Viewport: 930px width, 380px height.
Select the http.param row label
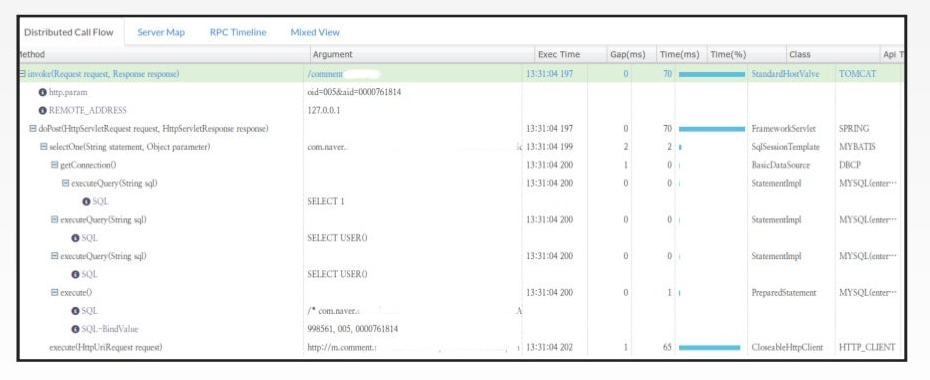pos(68,92)
